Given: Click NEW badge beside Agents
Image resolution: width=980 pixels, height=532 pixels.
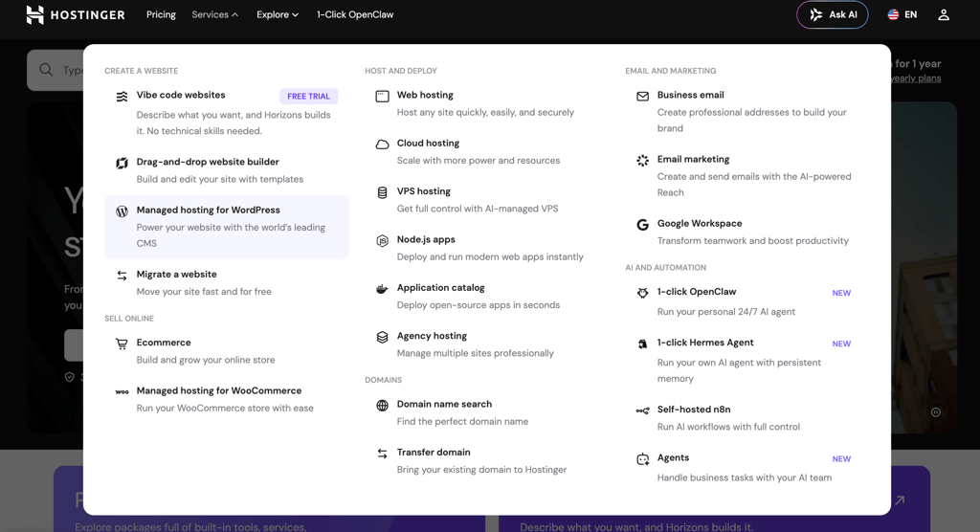Looking at the screenshot, I should (x=841, y=458).
